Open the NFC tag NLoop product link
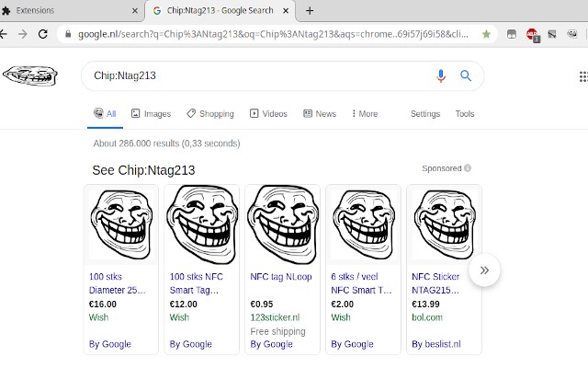Screen dimensions: 588x368 [281, 277]
